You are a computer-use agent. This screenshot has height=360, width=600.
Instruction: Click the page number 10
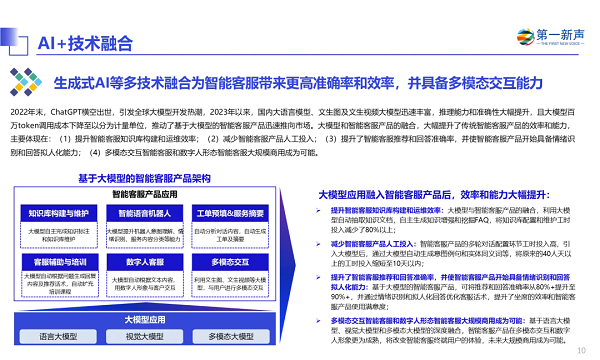(x=581, y=350)
